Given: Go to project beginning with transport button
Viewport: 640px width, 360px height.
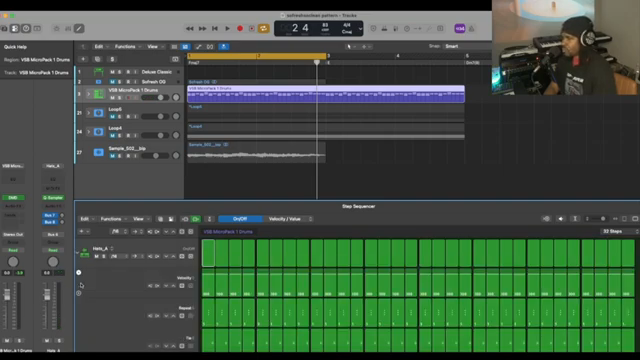Looking at the screenshot, I should click(215, 29).
